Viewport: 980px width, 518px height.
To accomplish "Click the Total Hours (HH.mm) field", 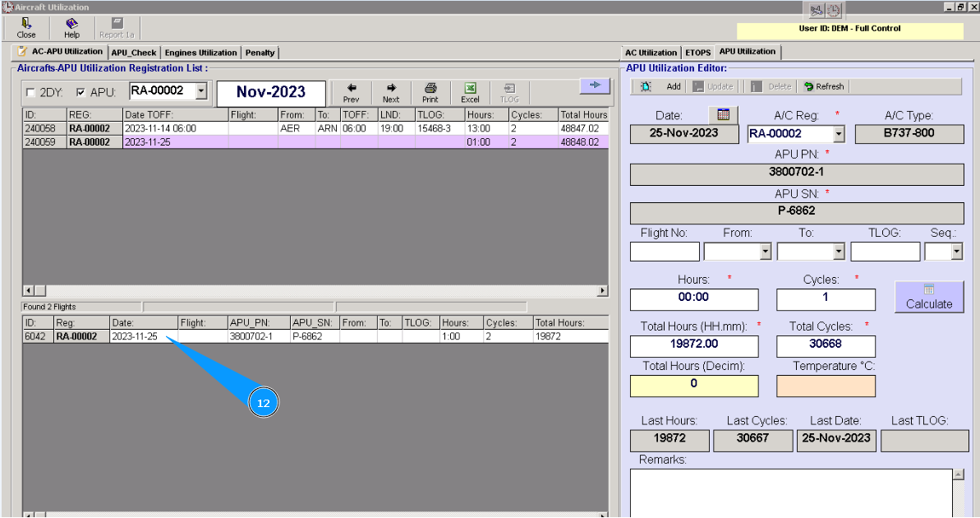I will click(694, 347).
